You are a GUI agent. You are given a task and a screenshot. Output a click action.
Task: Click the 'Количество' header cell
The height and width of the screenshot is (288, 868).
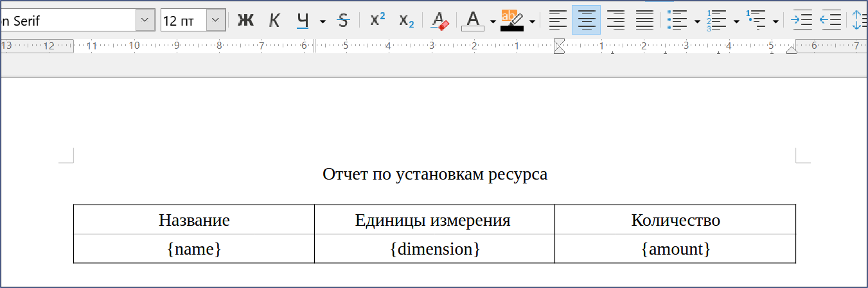(675, 220)
